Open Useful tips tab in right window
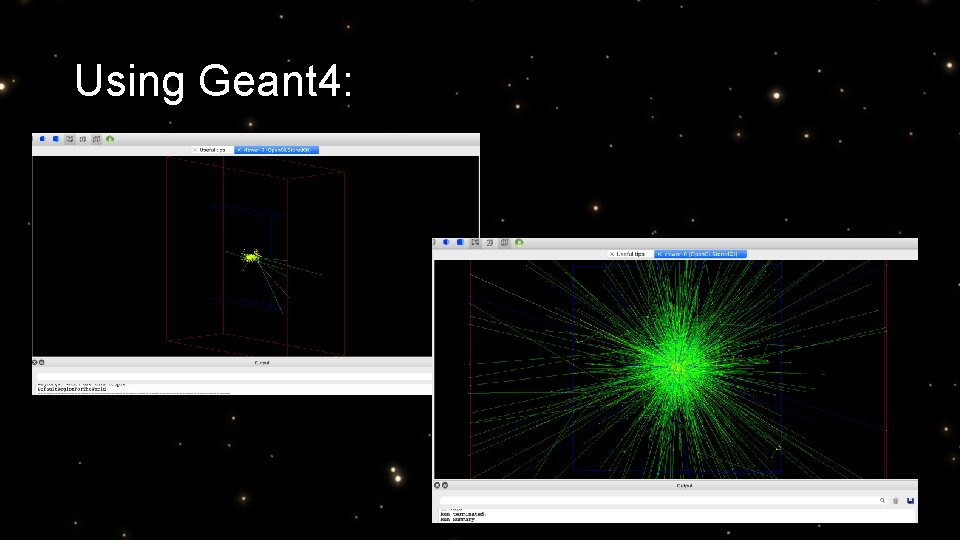Screen dimensions: 960x540 [x=631, y=253]
